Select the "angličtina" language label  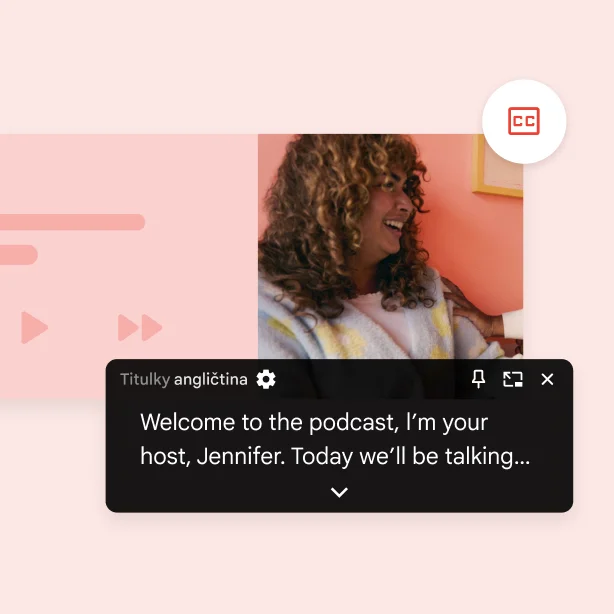(x=211, y=380)
